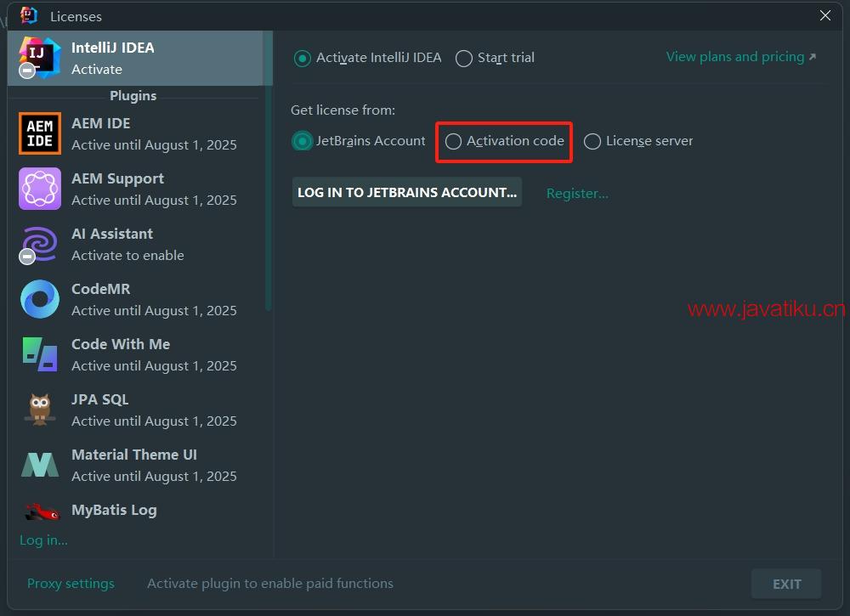
Task: Close the Licenses dialog
Action: (825, 15)
